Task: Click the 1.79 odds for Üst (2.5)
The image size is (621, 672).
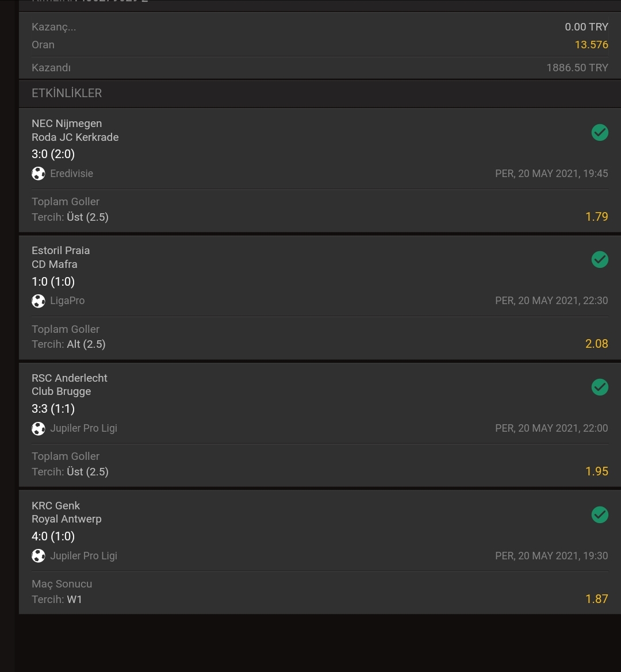Action: pyautogui.click(x=597, y=216)
